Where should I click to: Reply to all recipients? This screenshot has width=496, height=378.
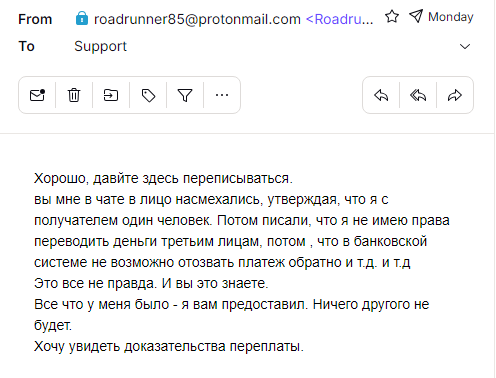click(x=418, y=95)
